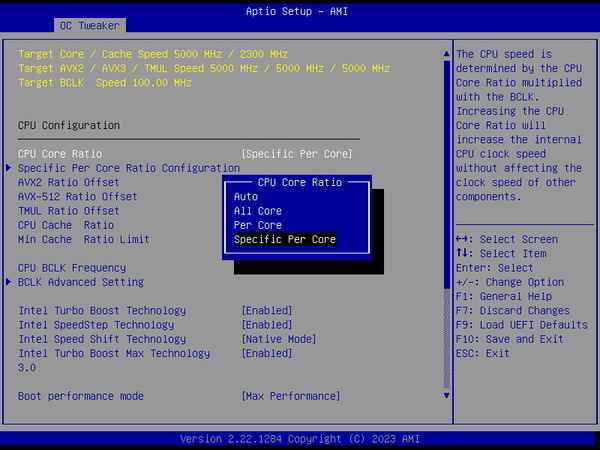Click F7: Discard Changes hint

point(513,310)
